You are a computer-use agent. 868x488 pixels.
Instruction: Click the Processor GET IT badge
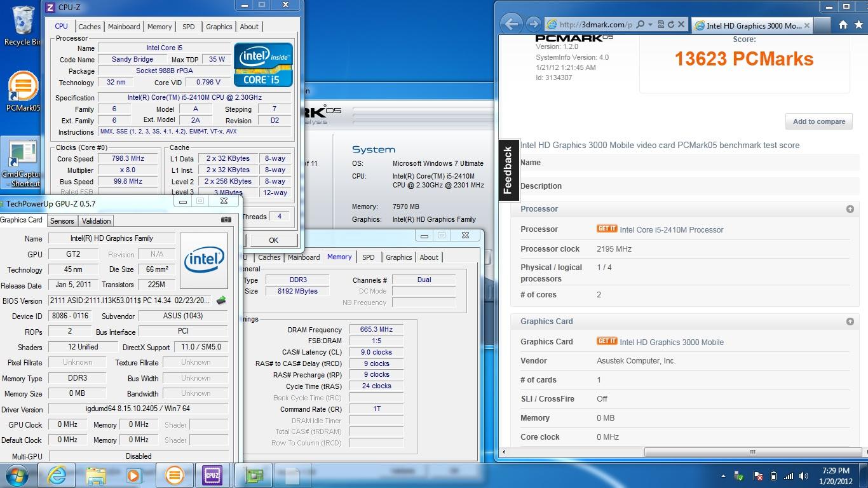[x=607, y=229]
